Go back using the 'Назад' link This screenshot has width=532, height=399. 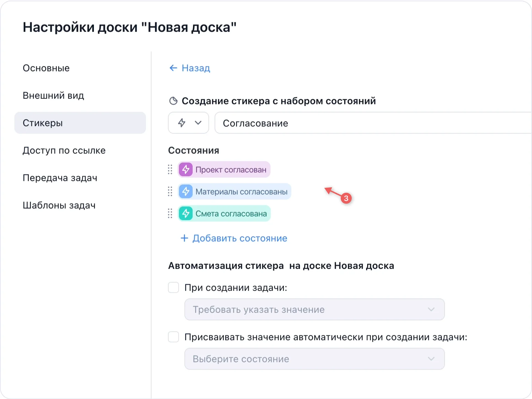(x=196, y=68)
